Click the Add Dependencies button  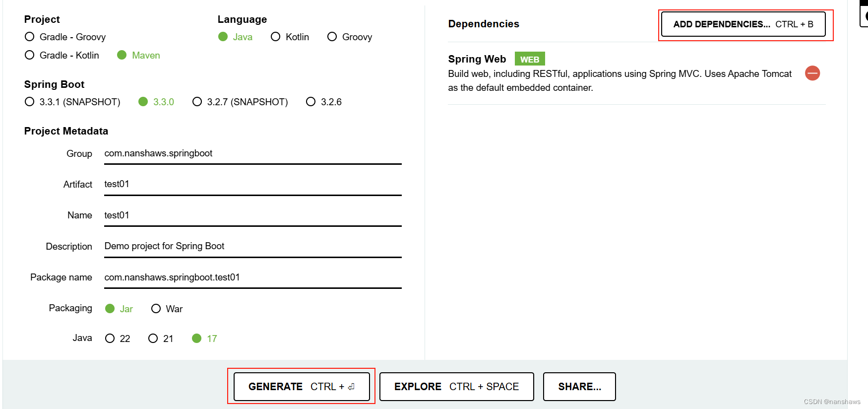[743, 24]
